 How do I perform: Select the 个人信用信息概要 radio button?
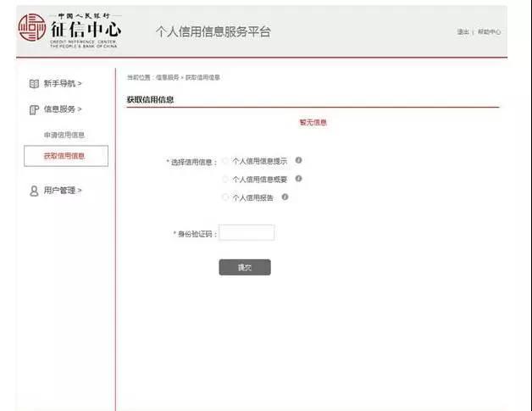pos(225,179)
